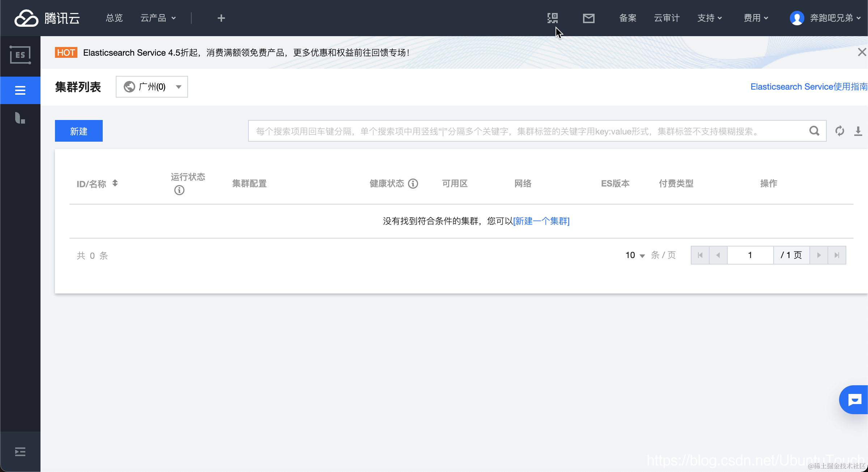The height and width of the screenshot is (472, 868).
Task: Expand the cloud products menu
Action: (x=158, y=18)
